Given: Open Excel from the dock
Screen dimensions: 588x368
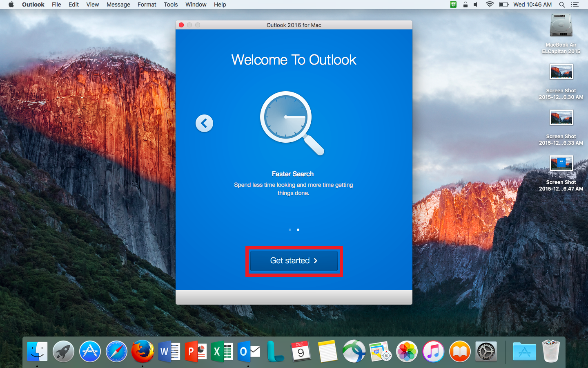Looking at the screenshot, I should click(222, 351).
